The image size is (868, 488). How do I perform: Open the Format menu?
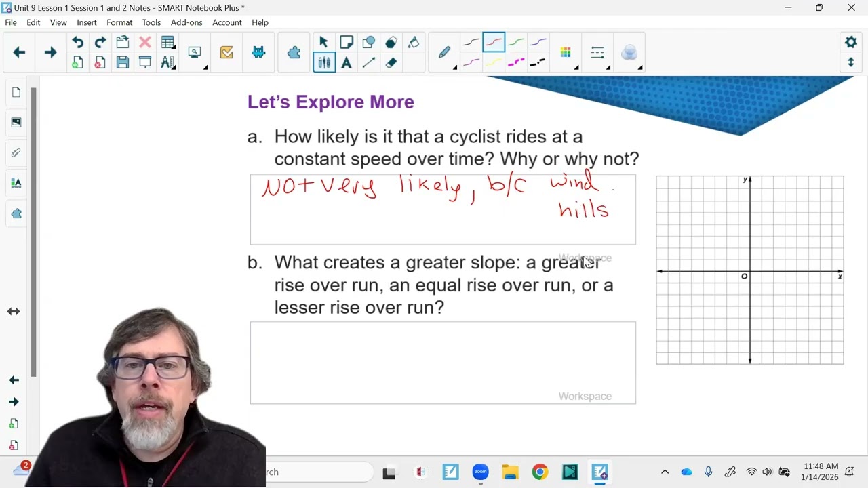pyautogui.click(x=119, y=22)
